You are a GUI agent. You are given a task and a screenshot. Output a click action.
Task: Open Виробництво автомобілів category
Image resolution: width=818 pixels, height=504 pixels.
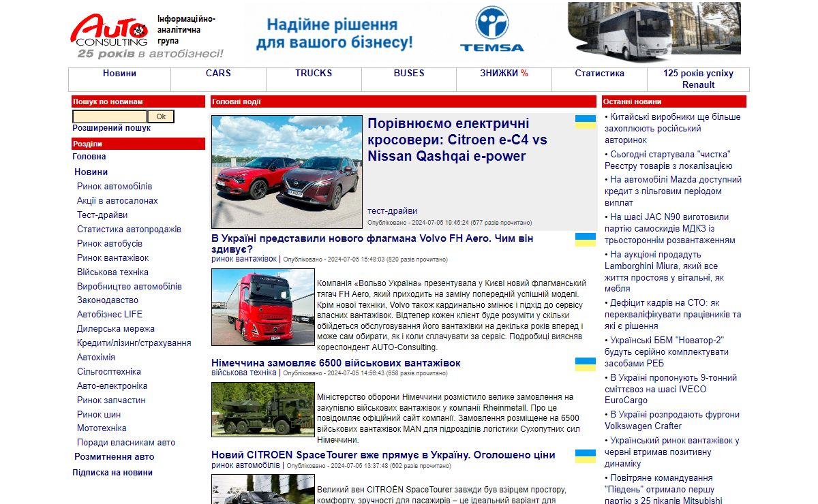pos(130,287)
